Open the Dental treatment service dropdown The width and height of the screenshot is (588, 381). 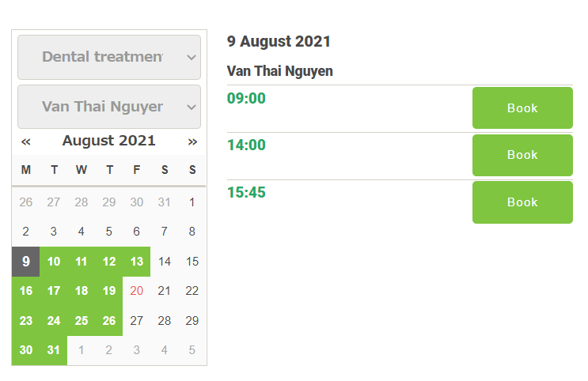coord(109,57)
